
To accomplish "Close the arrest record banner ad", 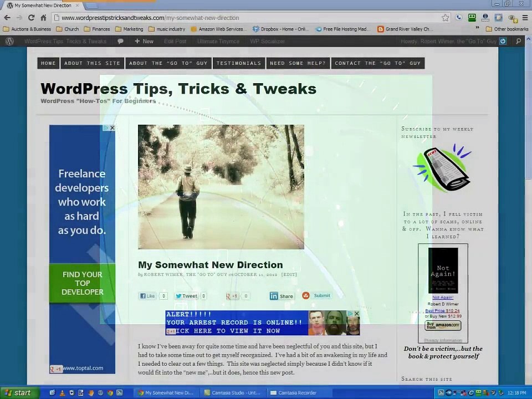I will [356, 314].
